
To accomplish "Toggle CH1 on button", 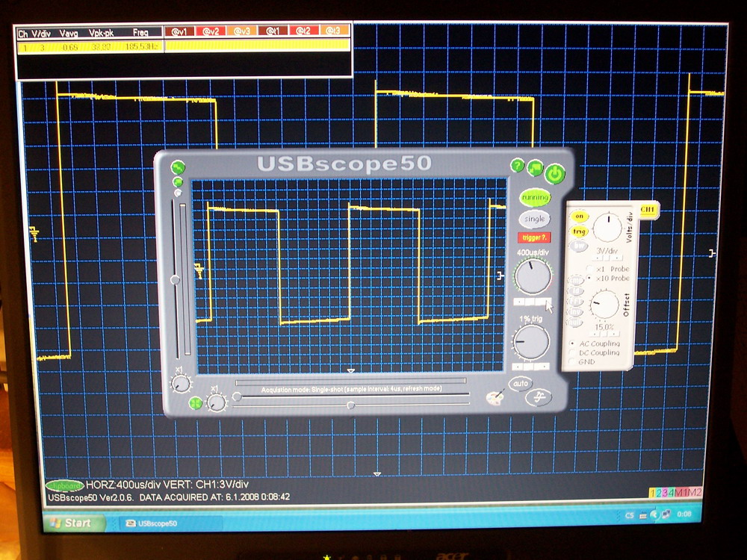I will 580,217.
